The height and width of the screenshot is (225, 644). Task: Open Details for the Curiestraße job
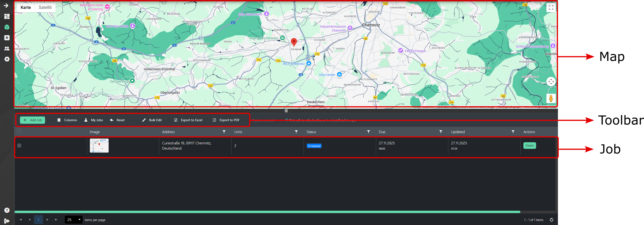pos(529,146)
